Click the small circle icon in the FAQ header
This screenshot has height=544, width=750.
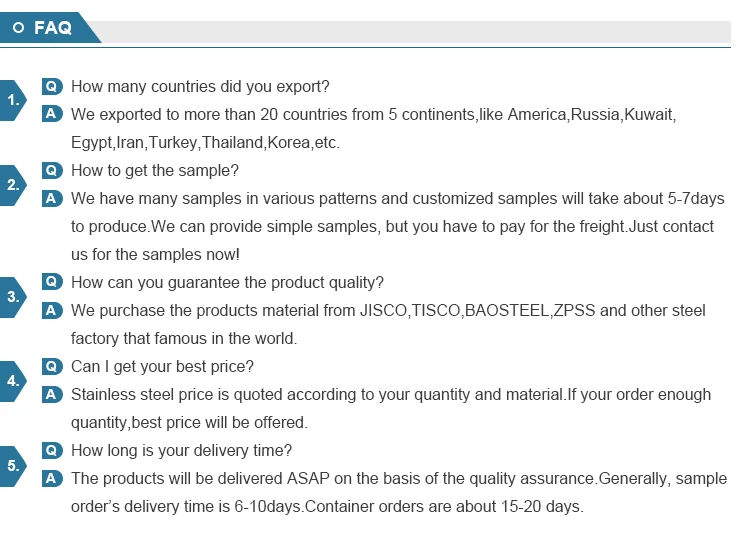pos(19,28)
